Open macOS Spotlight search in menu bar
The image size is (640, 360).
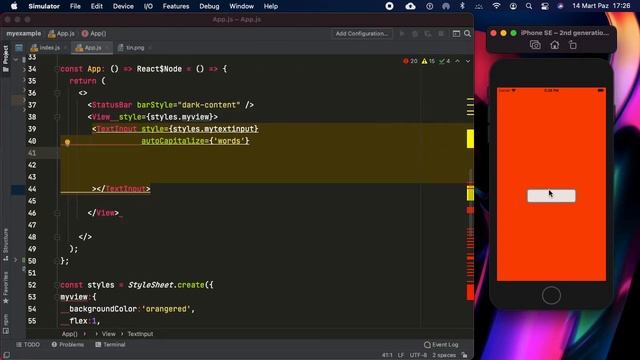[529, 6]
